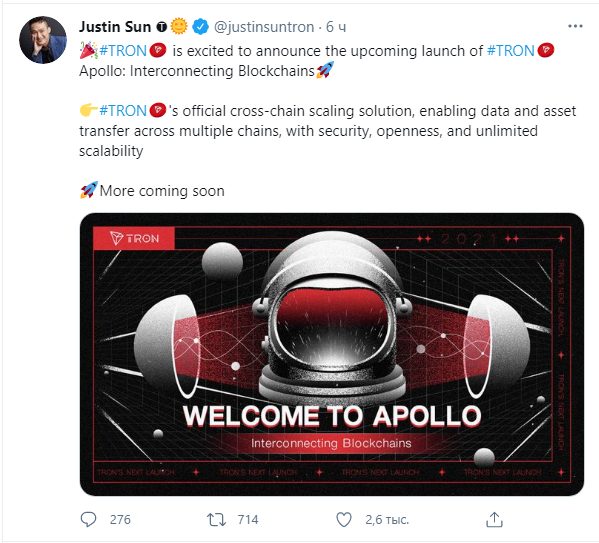Screen dimensions: 599x543
Task: Click the blue verified checkmark badge
Action: pos(200,27)
